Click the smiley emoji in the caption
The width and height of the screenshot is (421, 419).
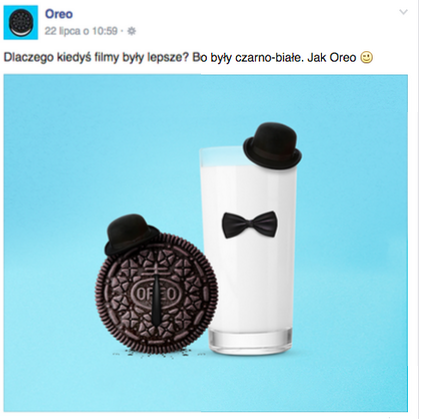(366, 57)
